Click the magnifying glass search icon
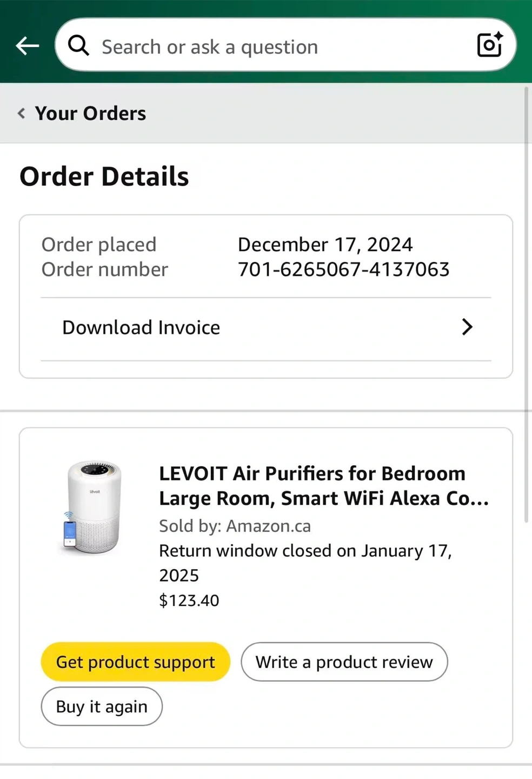The height and width of the screenshot is (779, 532). point(78,46)
